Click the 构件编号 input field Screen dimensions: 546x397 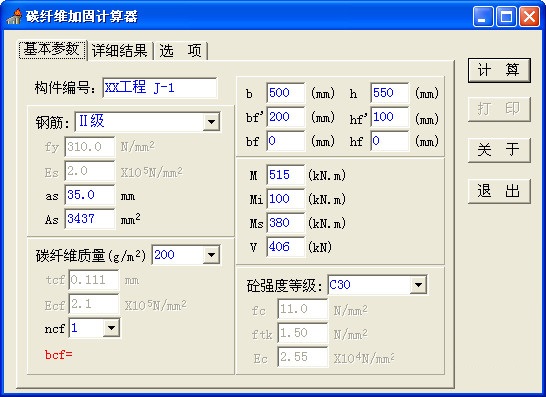(x=160, y=87)
